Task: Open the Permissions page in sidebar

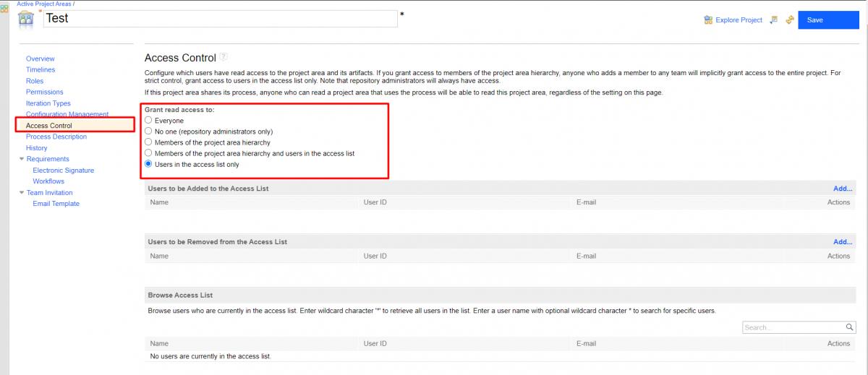Action: pyautogui.click(x=44, y=92)
